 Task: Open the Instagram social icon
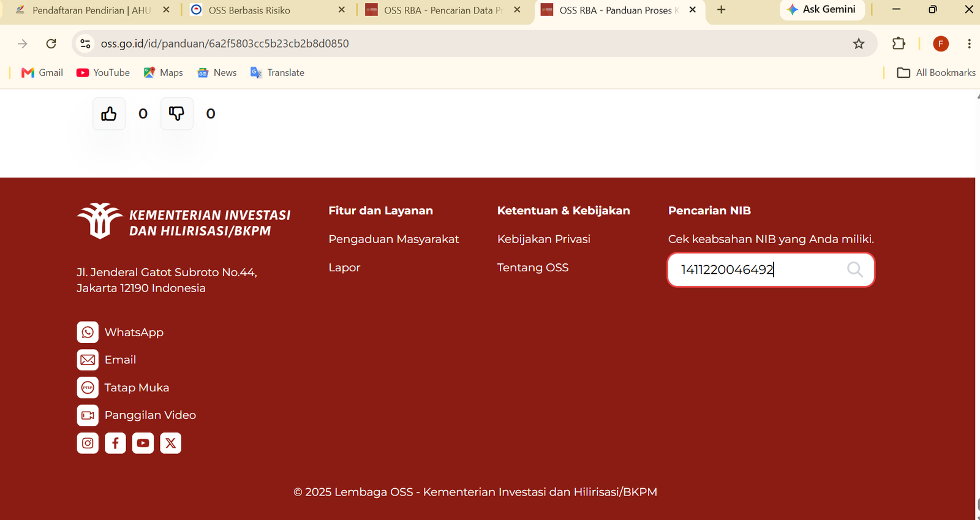point(88,443)
